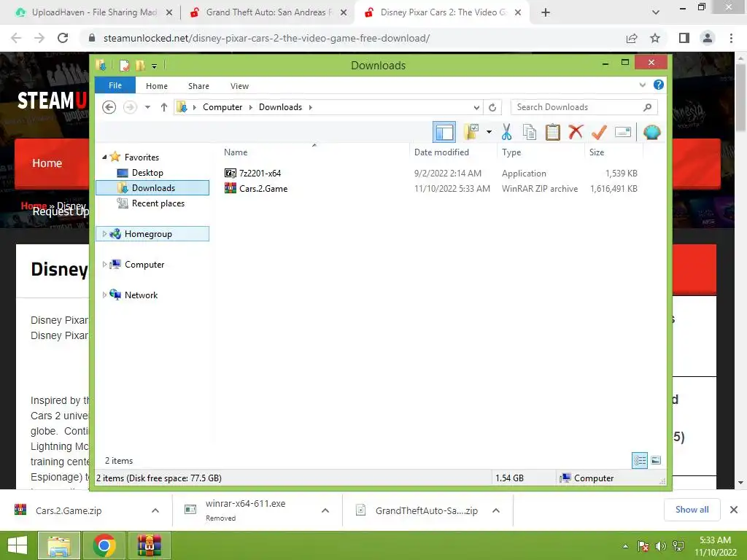Click Downloads in the address breadcrumb
The height and width of the screenshot is (560, 747).
pyautogui.click(x=280, y=107)
